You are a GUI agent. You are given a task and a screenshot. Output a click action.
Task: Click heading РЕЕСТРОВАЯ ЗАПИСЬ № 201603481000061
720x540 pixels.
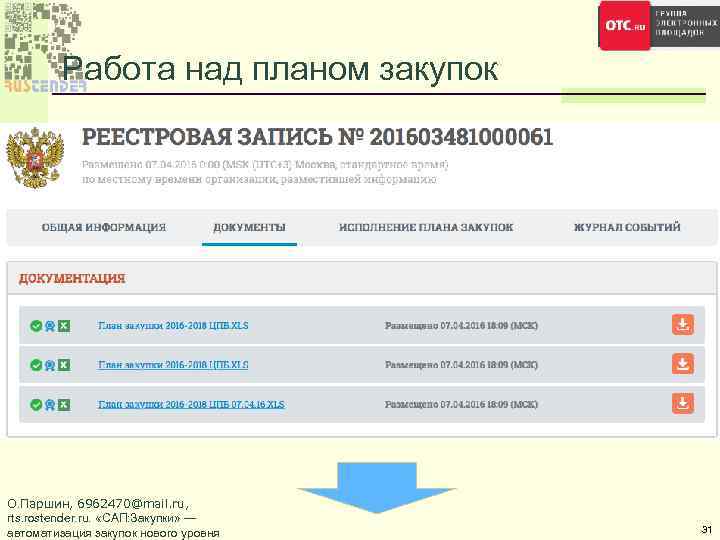pyautogui.click(x=317, y=137)
